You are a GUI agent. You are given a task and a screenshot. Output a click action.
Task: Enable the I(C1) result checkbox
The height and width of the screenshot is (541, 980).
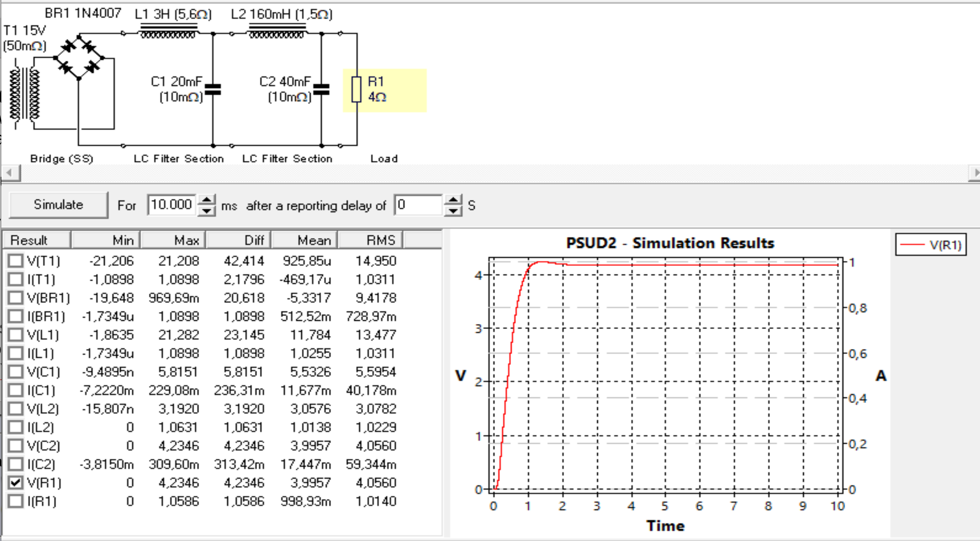tap(16, 390)
